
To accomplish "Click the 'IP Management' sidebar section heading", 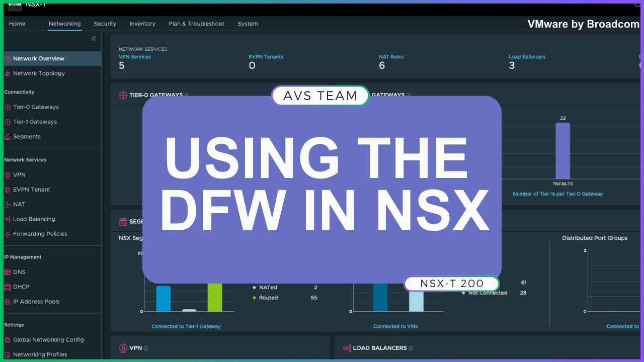I will tap(23, 257).
